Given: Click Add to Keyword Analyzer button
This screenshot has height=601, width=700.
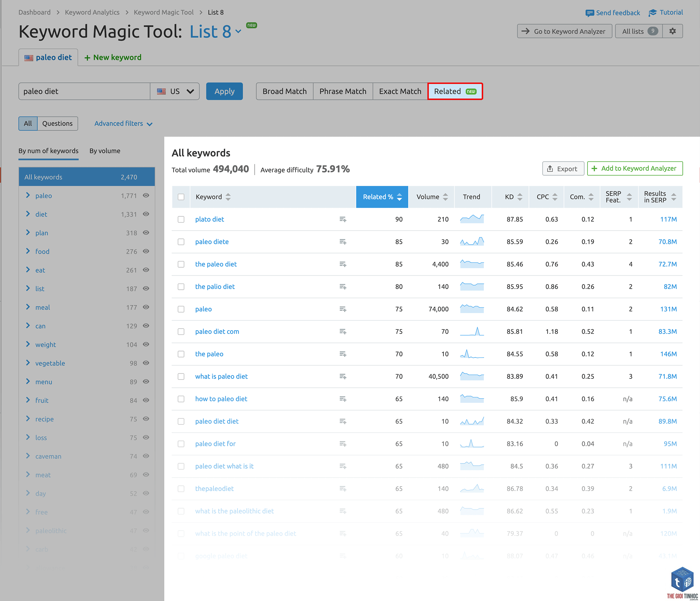Looking at the screenshot, I should (x=635, y=169).
